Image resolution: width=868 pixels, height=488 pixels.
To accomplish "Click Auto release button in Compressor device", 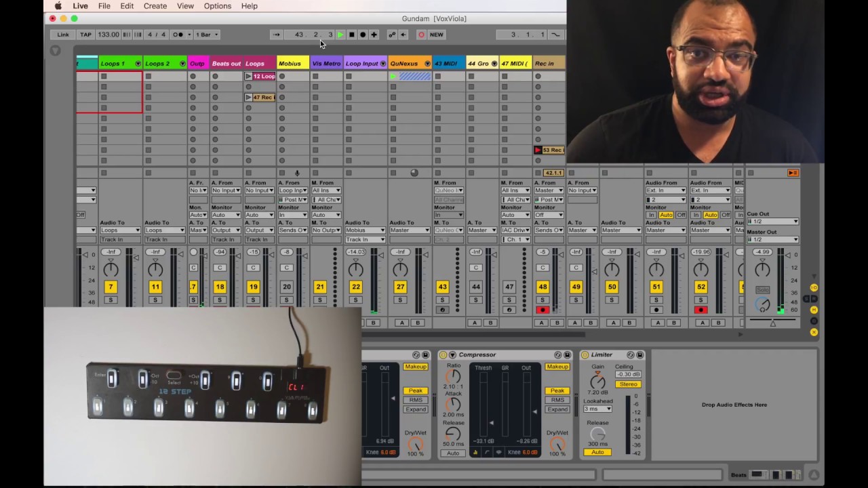I will (454, 453).
